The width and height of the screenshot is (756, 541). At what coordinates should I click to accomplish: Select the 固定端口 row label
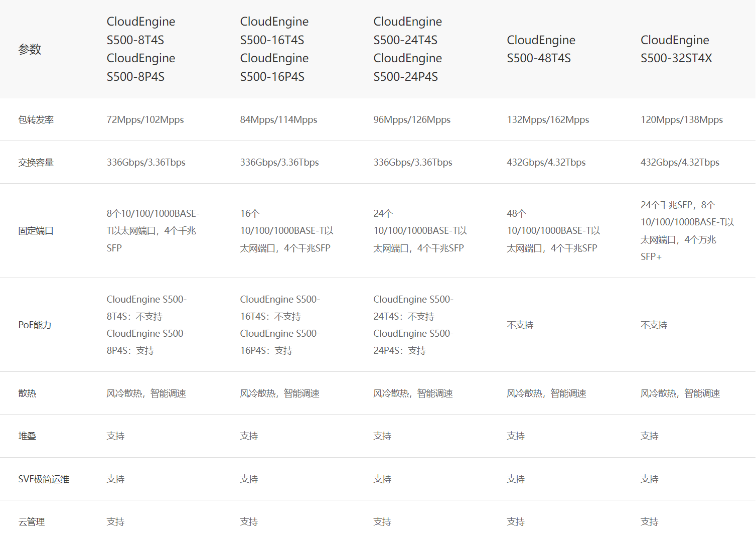[36, 231]
